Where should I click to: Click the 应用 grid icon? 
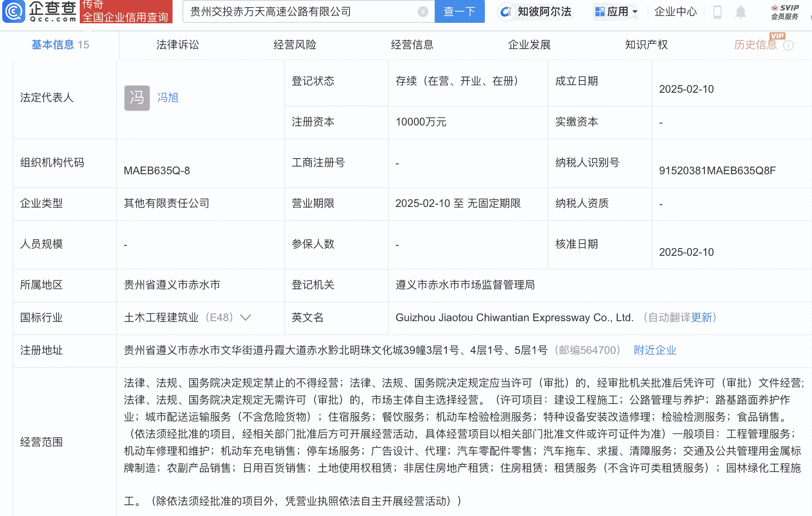click(599, 11)
